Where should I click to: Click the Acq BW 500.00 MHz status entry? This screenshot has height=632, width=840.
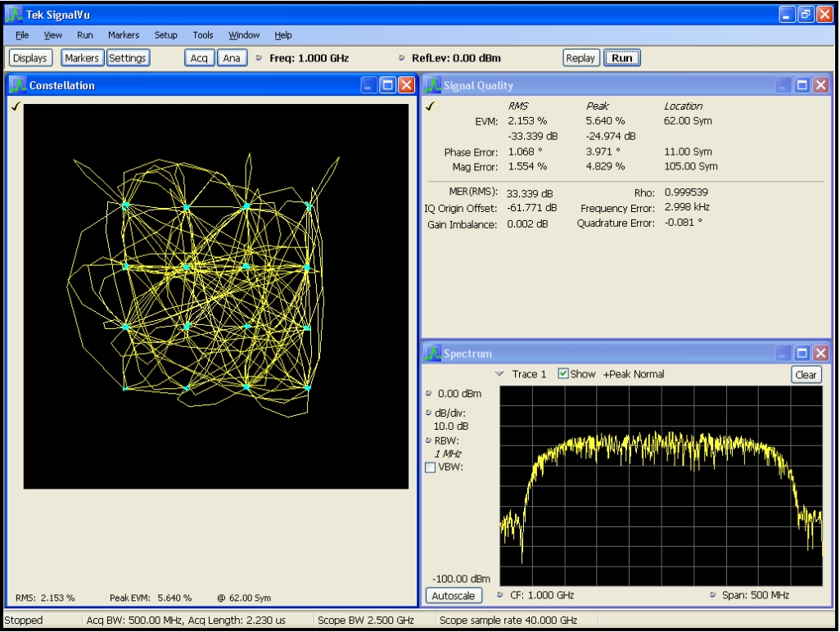[x=186, y=621]
